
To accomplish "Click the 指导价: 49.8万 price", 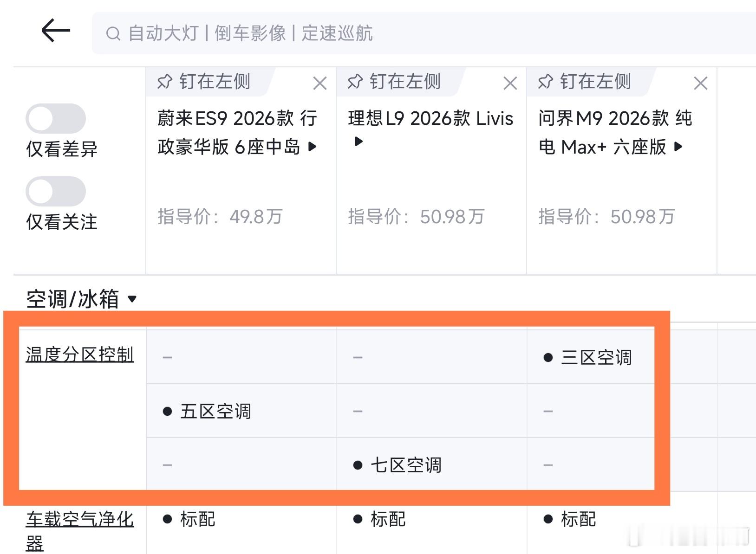I will 220,217.
